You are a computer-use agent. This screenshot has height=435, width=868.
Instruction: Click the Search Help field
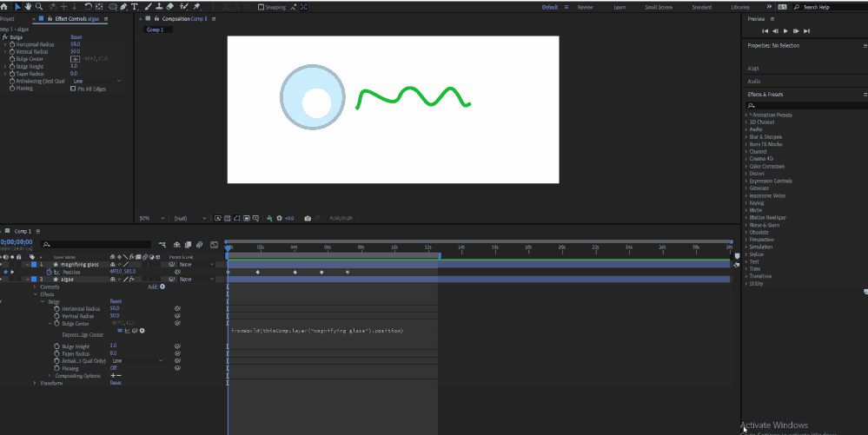click(830, 7)
